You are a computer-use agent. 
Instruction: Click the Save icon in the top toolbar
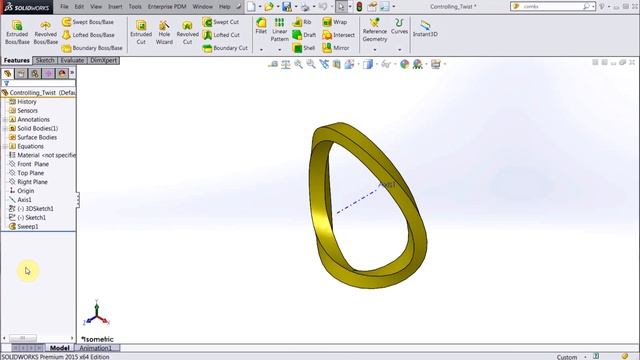click(x=287, y=7)
